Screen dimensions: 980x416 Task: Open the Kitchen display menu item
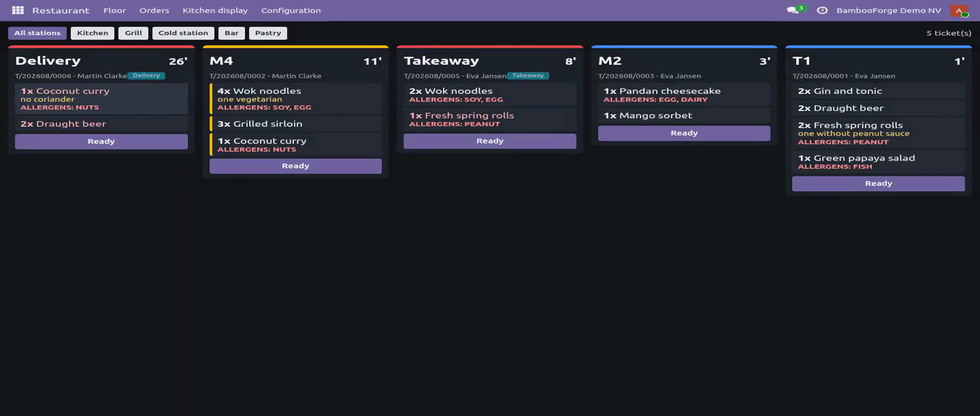tap(215, 10)
